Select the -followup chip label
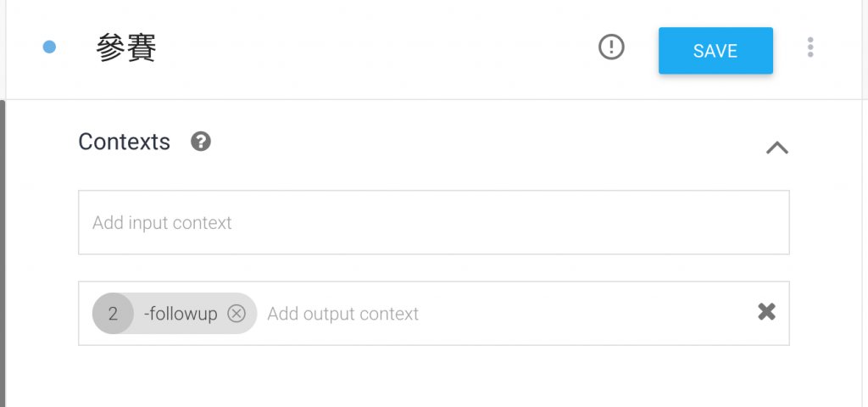The height and width of the screenshot is (407, 868). [x=181, y=314]
